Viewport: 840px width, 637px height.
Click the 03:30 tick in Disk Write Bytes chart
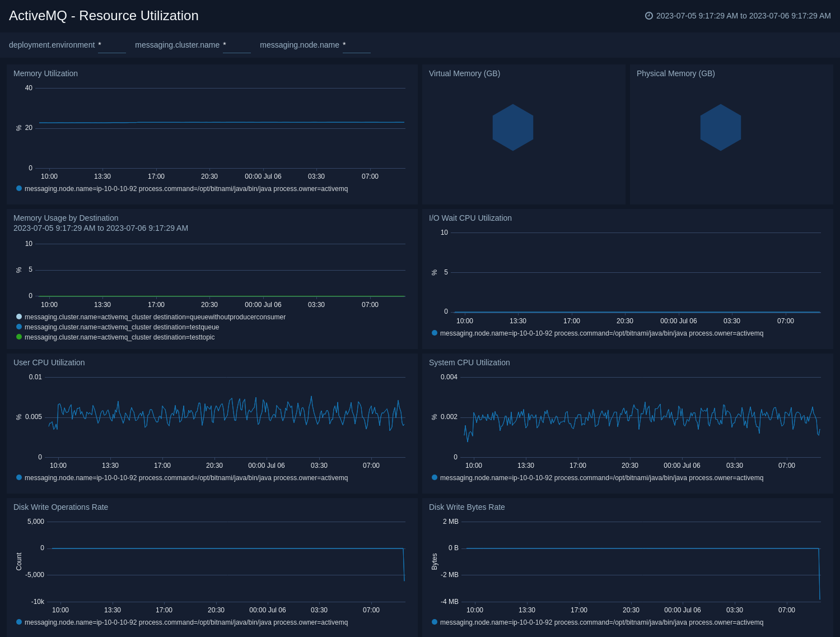(x=735, y=610)
